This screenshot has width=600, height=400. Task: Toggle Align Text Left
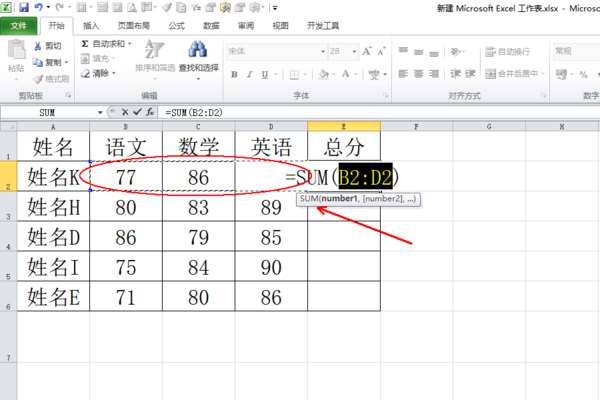(x=403, y=73)
